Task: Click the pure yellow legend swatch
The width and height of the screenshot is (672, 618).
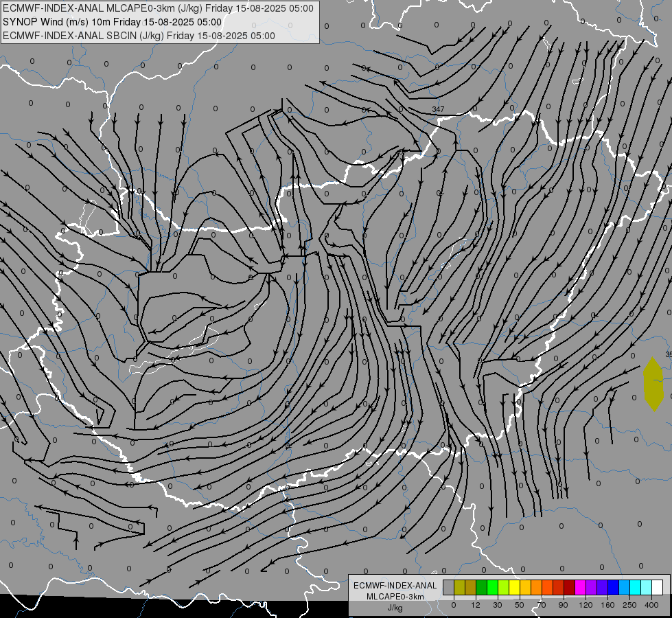Action: coord(515,587)
